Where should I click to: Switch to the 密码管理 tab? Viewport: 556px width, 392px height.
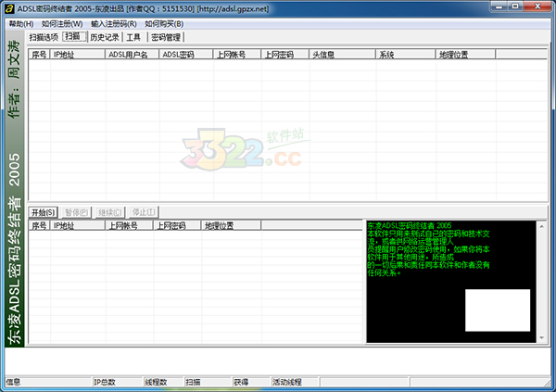(x=166, y=37)
